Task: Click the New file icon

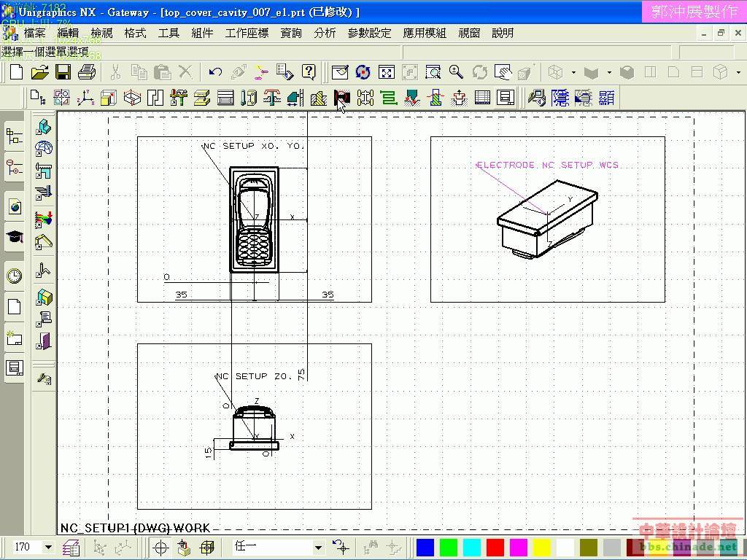Action: [16, 71]
